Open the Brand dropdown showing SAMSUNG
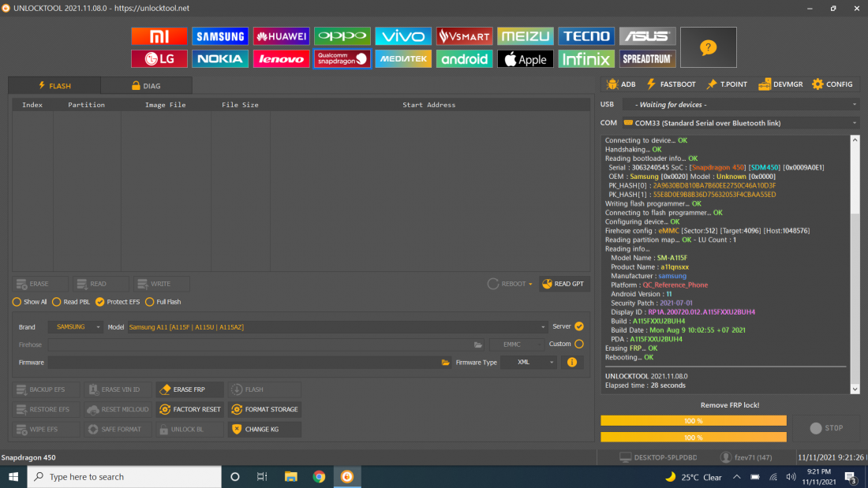The width and height of the screenshot is (868, 488). 75,327
